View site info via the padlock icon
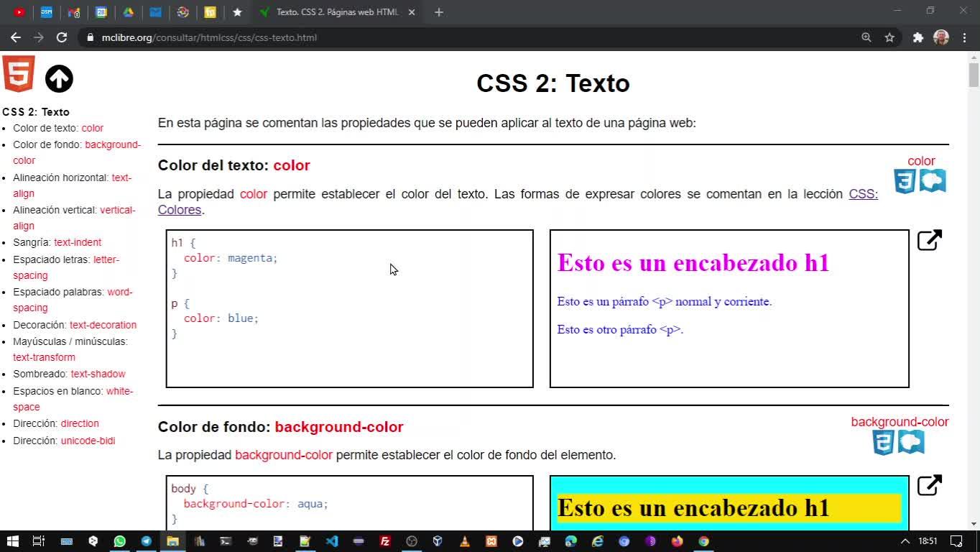The image size is (980, 552). tap(90, 37)
